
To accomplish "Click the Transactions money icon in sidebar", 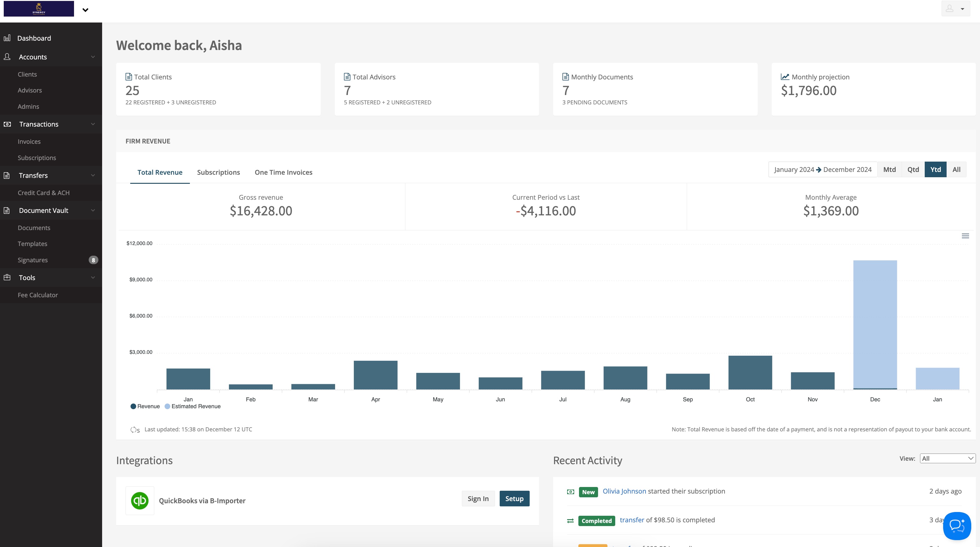I will tap(7, 124).
